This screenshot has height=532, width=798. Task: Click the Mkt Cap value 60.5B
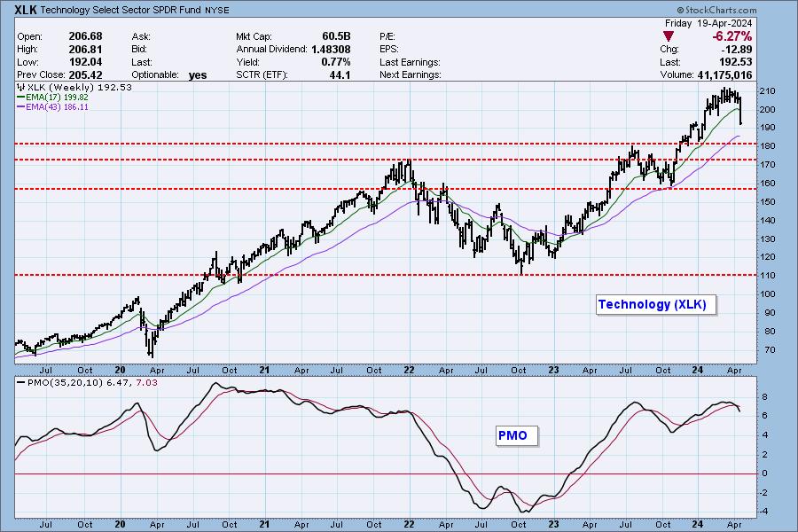click(336, 36)
